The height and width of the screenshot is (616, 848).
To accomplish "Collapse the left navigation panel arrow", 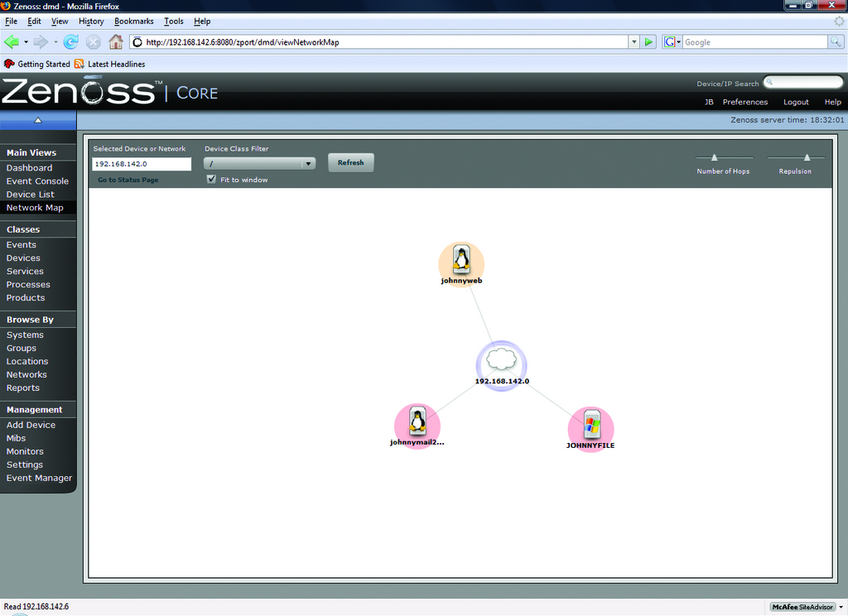I will pyautogui.click(x=37, y=121).
